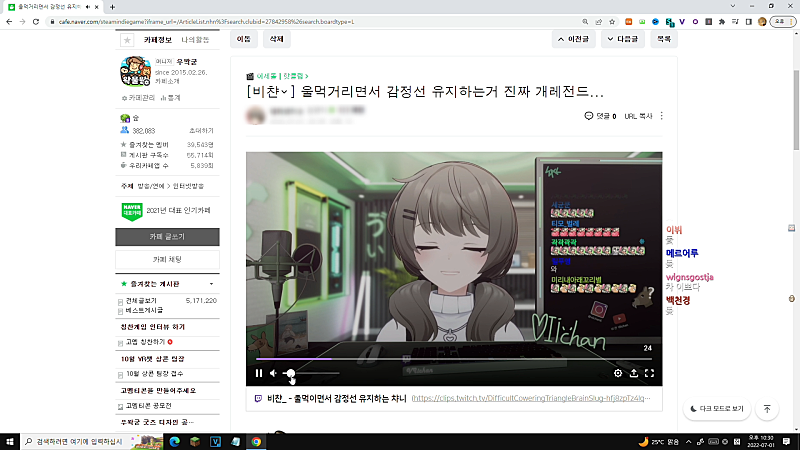Open Microsoft Edge from the taskbar

pyautogui.click(x=174, y=441)
